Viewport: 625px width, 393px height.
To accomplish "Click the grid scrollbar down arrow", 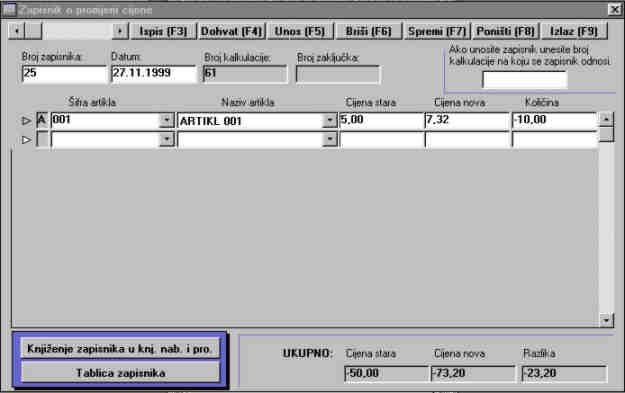I will (606, 320).
